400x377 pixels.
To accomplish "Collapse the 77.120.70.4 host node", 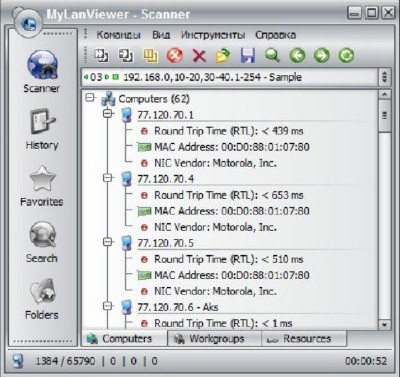I will point(107,178).
